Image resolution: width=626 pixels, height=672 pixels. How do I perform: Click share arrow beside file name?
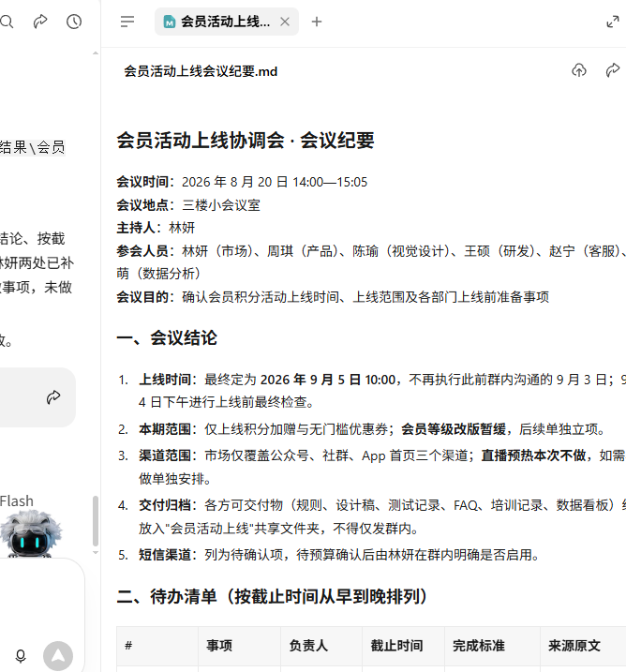coord(613,70)
